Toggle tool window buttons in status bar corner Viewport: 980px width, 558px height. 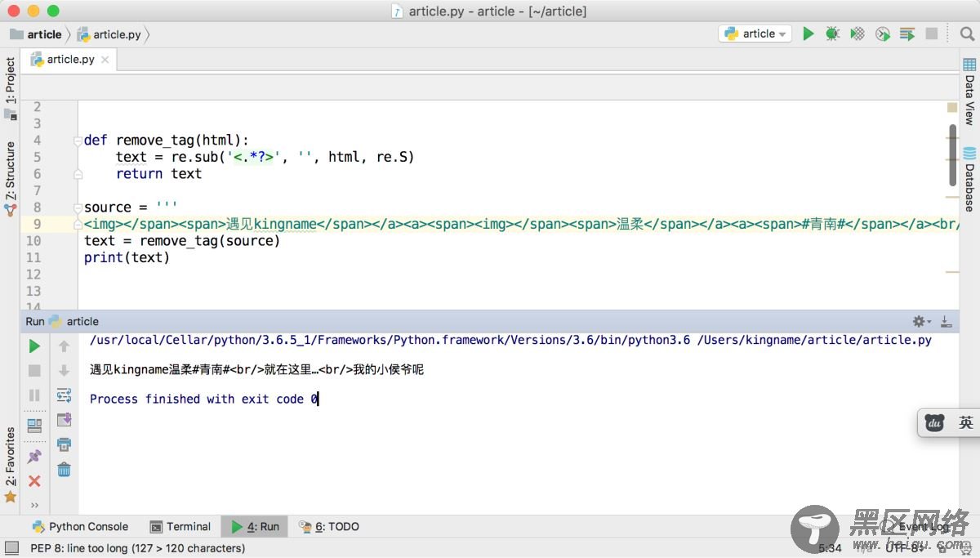tap(11, 548)
